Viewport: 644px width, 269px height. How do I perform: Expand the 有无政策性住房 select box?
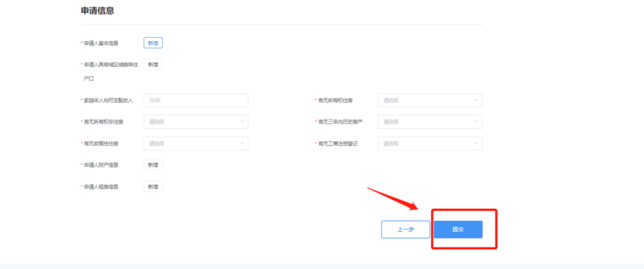(x=196, y=144)
